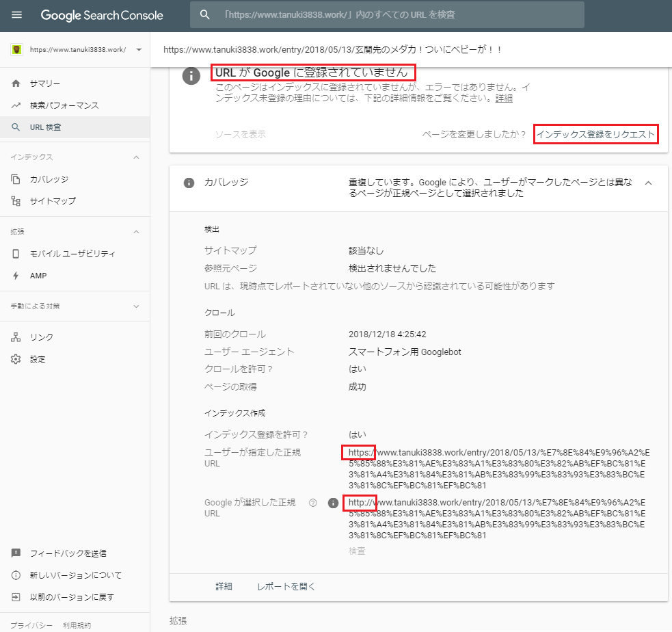Click レポートを開く
Screen dimensions: 672x632
286,586
